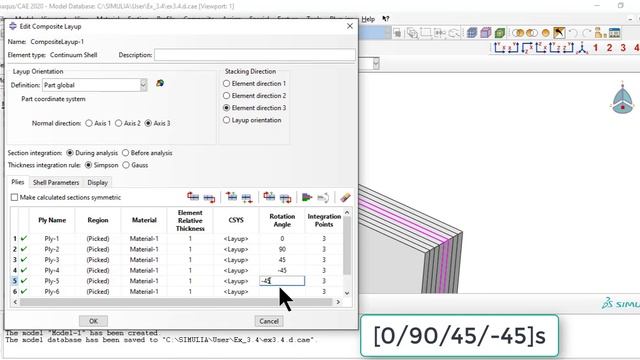Select Gauss thickness integration rule
The height and width of the screenshot is (360, 640).
[x=126, y=165]
